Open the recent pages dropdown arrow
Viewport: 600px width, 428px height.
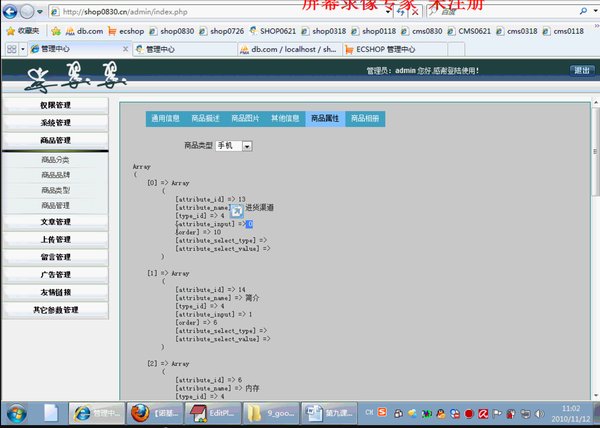(x=40, y=12)
